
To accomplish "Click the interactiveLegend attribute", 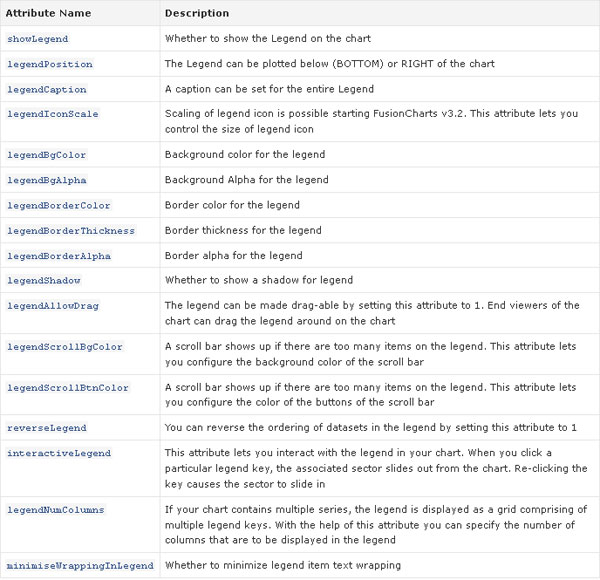I will point(59,453).
